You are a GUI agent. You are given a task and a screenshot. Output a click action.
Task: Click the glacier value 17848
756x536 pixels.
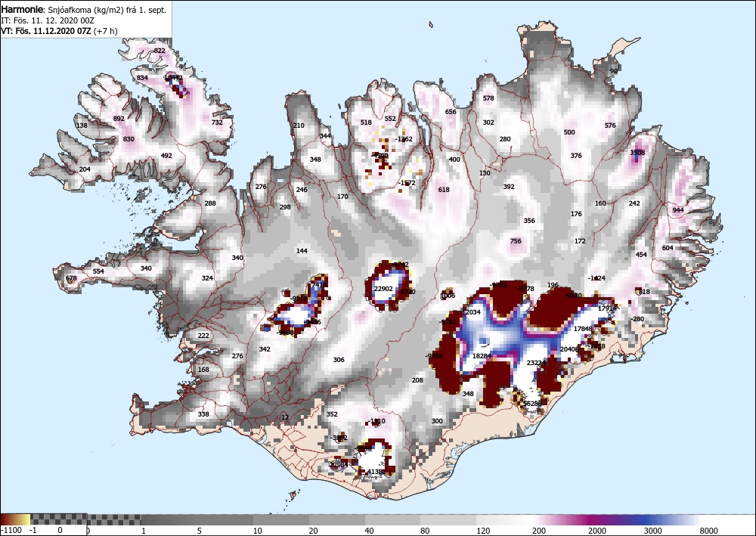[583, 329]
